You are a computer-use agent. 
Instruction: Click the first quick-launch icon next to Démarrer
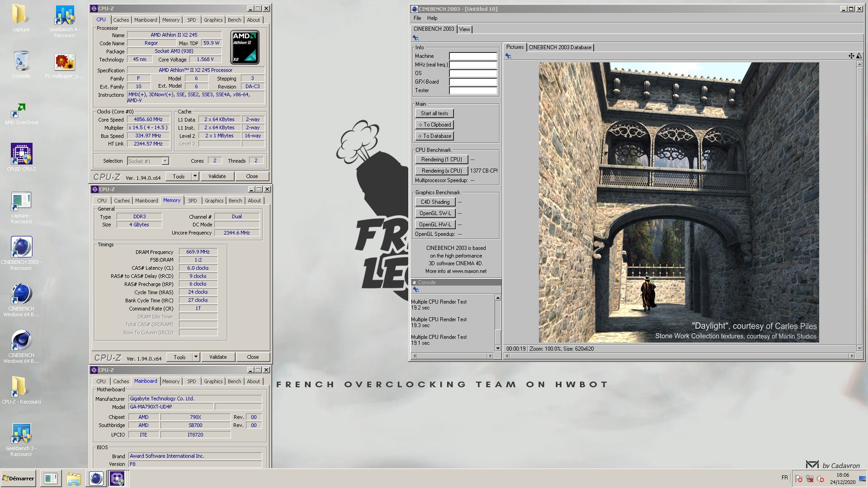coord(51,479)
